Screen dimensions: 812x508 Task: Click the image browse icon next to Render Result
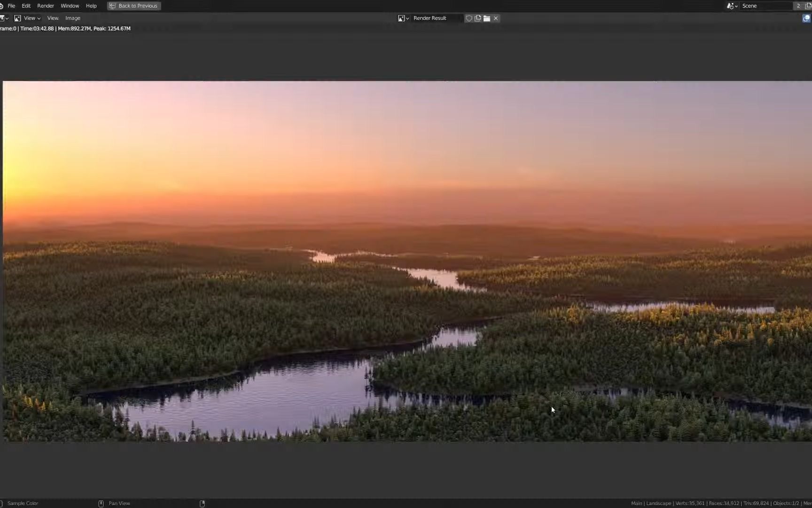coord(401,18)
